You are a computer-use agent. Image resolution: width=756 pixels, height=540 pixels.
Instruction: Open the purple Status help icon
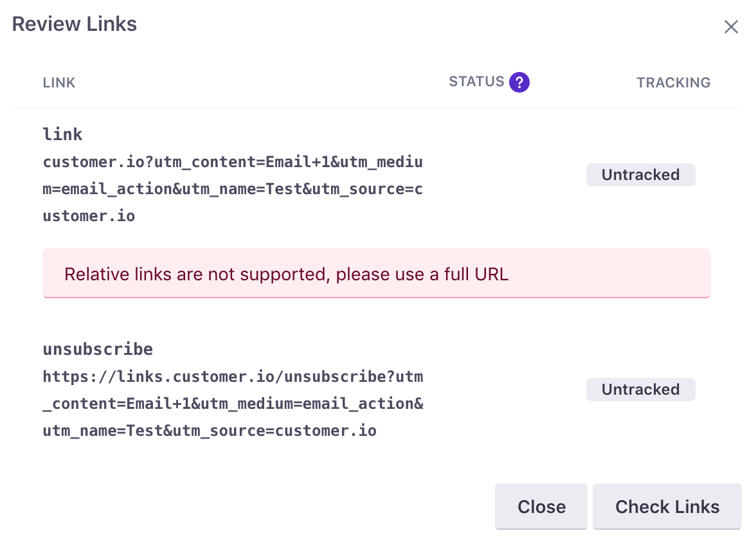[x=519, y=82]
